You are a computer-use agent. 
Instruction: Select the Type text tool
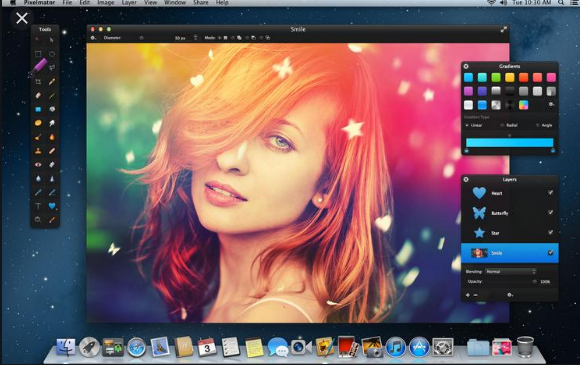click(38, 206)
